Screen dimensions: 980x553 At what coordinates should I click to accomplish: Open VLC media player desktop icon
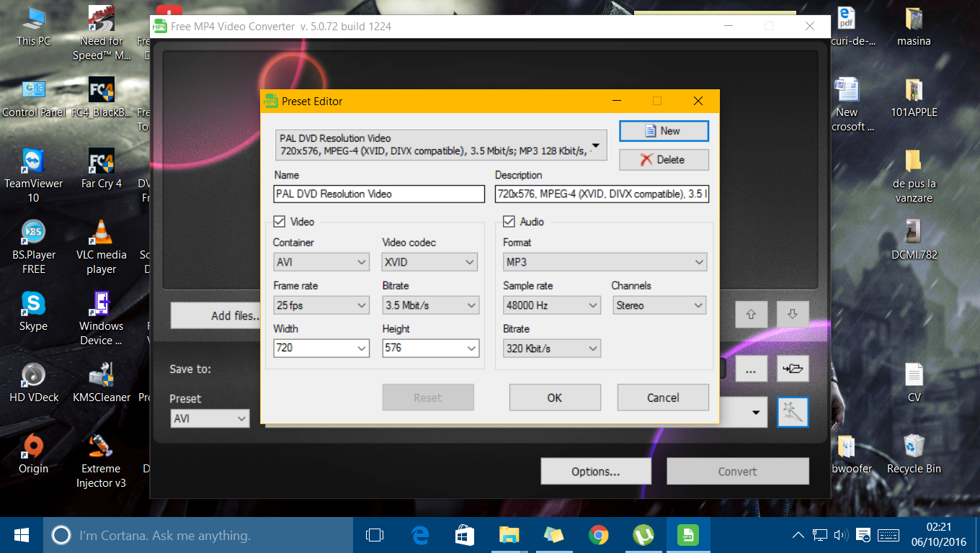point(101,247)
